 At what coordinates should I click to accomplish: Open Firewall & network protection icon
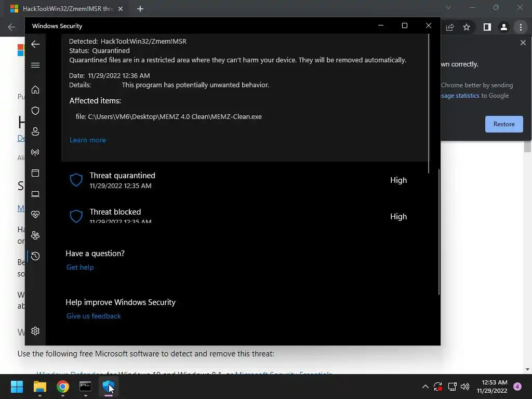35,152
